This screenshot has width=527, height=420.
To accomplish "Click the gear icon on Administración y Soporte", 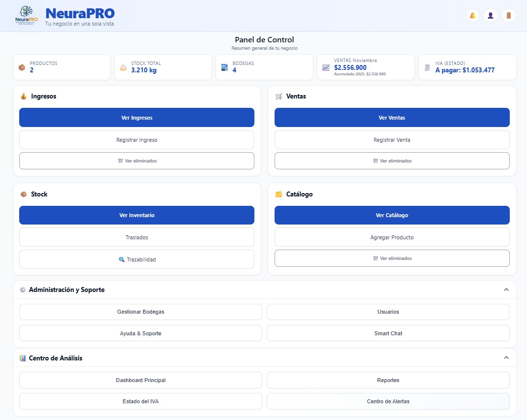I will click(22, 290).
